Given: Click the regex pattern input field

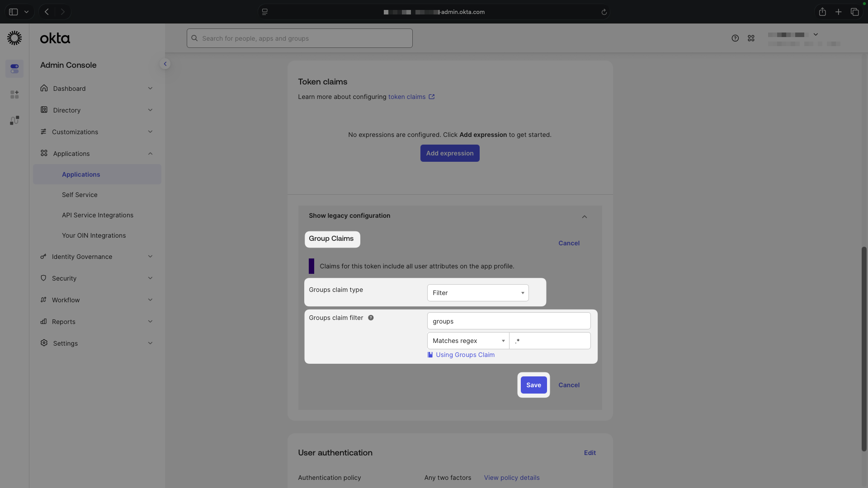Looking at the screenshot, I should pyautogui.click(x=550, y=341).
